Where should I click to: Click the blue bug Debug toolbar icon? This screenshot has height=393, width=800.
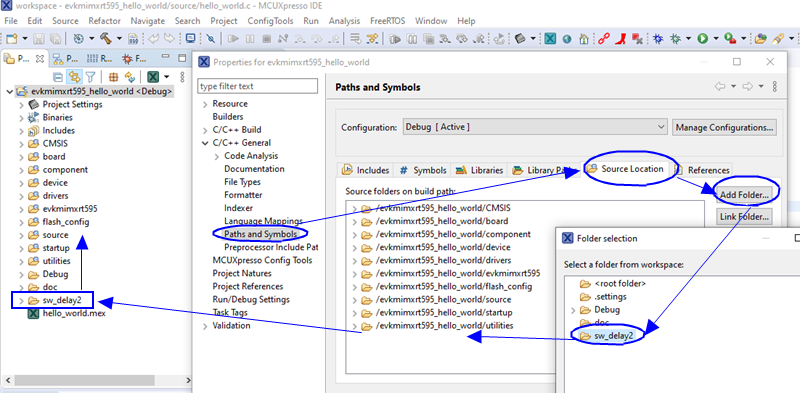[658, 38]
